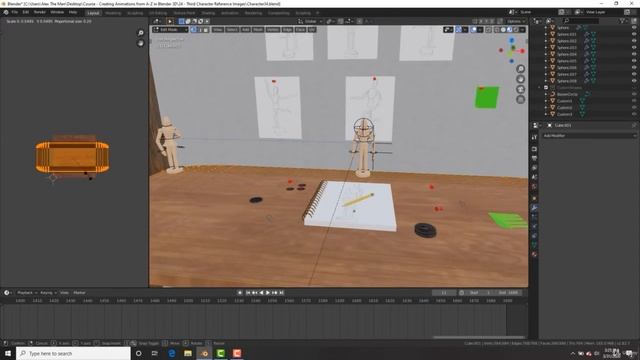Toggle X-ray viewport display
Viewport: 640px width, 360px height.
click(x=488, y=29)
